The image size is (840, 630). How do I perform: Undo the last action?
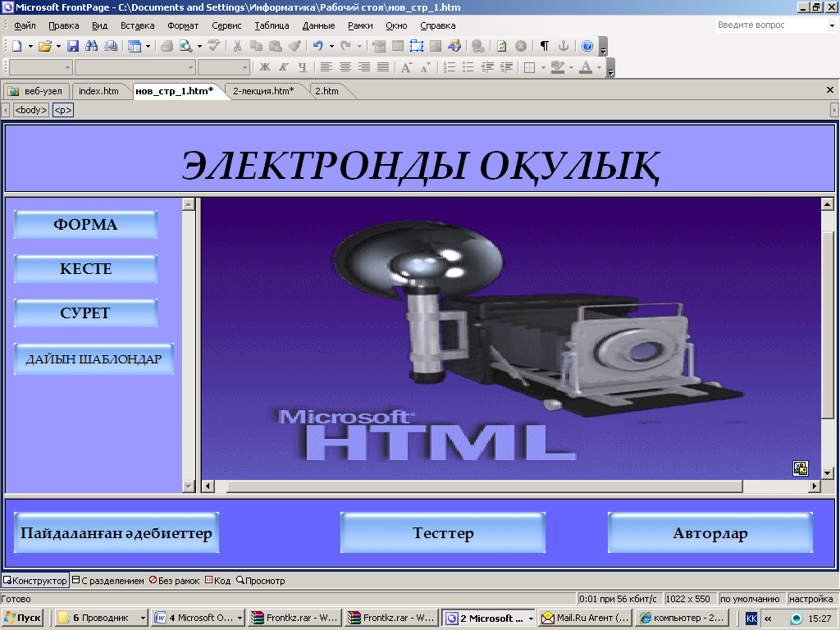pyautogui.click(x=317, y=46)
